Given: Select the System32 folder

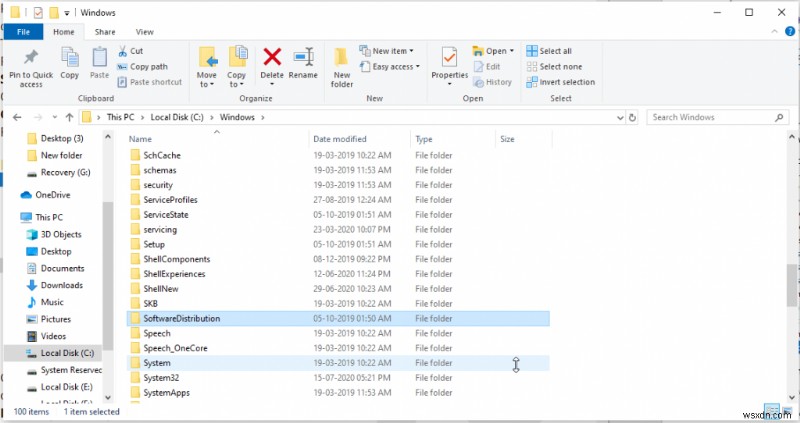Looking at the screenshot, I should tap(338, 378).
